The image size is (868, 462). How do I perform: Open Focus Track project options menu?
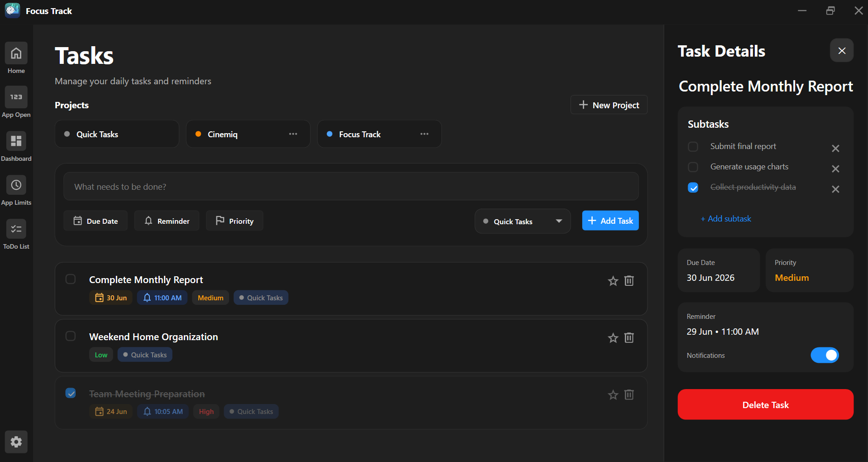click(x=424, y=134)
